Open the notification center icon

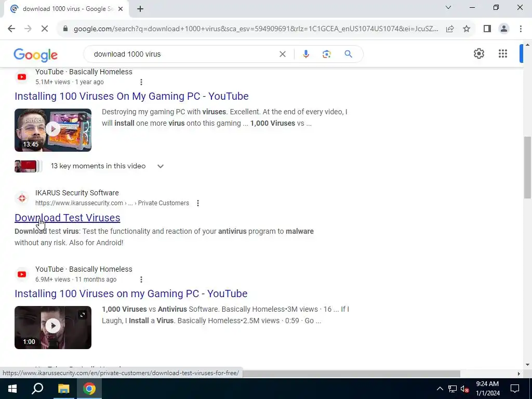[x=515, y=389]
